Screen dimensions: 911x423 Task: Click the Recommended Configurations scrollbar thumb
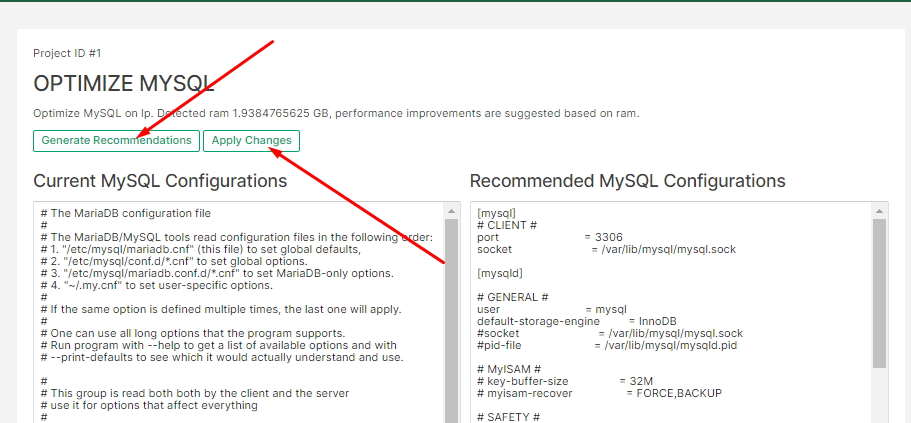[x=879, y=293]
